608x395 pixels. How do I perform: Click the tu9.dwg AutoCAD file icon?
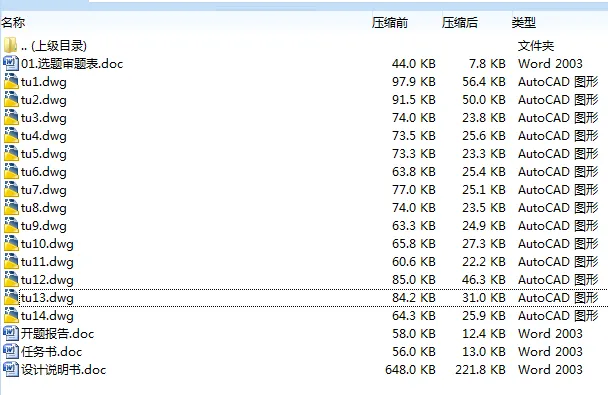11,226
